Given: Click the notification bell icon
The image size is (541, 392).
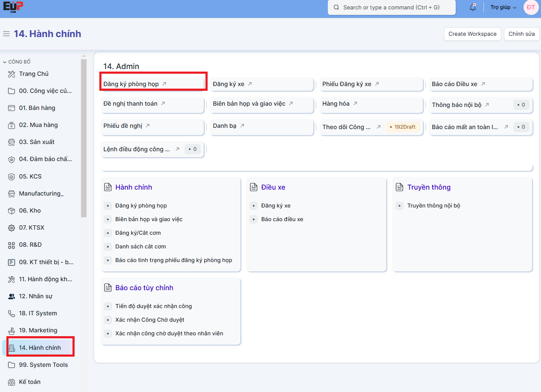Looking at the screenshot, I should [472, 7].
